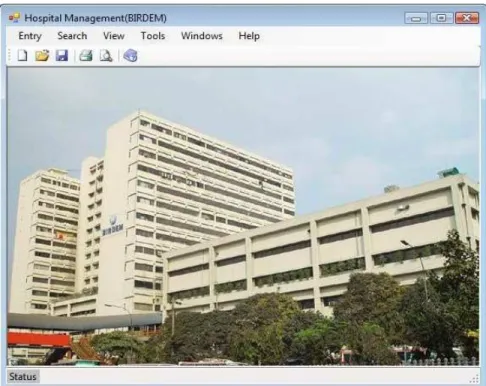
Task: Click the Help book toolbar icon
Action: [130, 56]
